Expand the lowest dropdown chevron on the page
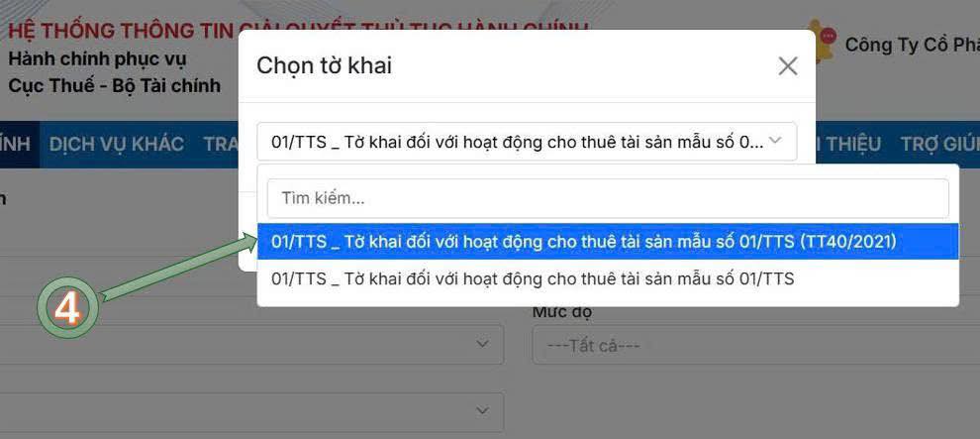980x439 pixels. pyautogui.click(x=482, y=411)
